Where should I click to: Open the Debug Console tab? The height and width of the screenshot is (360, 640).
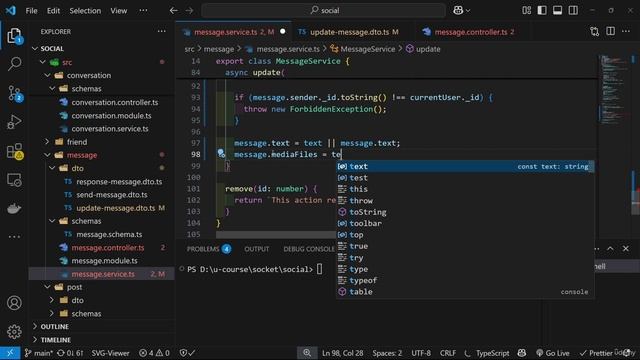(x=309, y=249)
